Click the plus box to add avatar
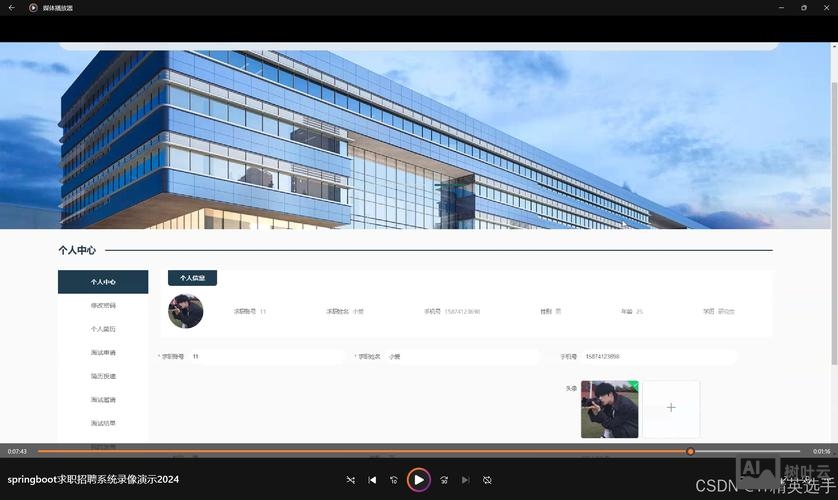 [671, 408]
